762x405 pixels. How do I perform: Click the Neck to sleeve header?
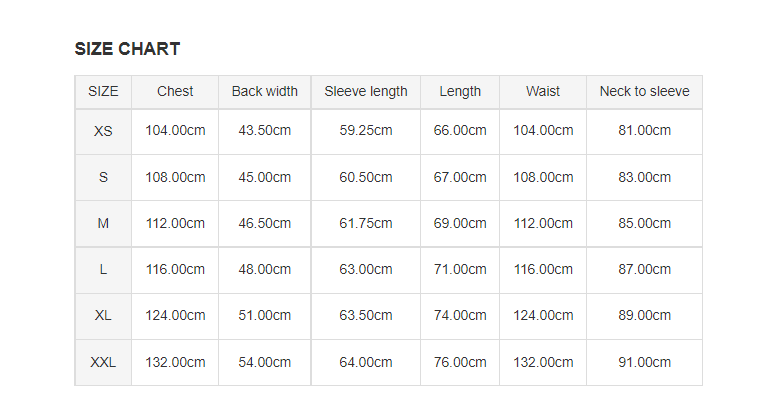pyautogui.click(x=644, y=91)
